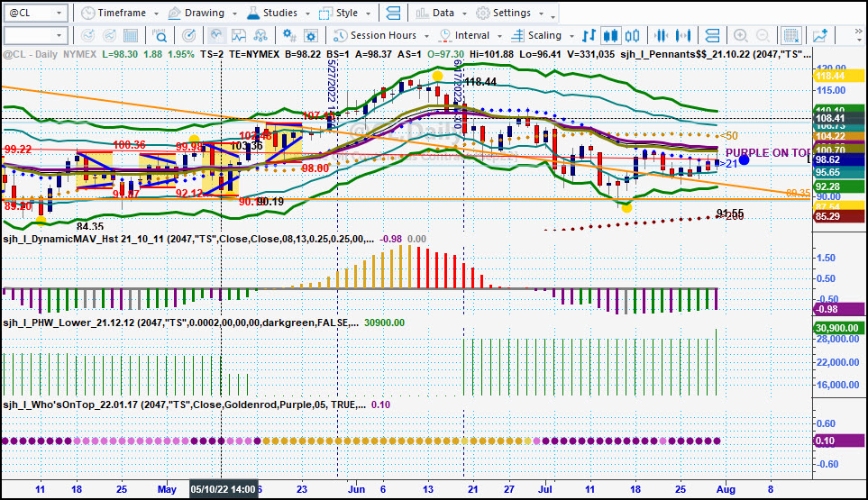868x500 pixels.
Task: Click the Studies flask icon
Action: (253, 13)
